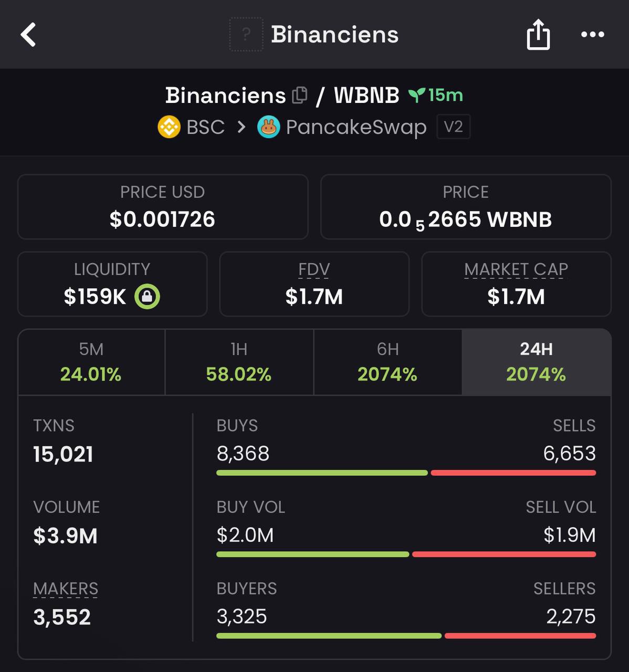Tap the underlined MARKET CAP label
629x672 pixels.
[516, 269]
